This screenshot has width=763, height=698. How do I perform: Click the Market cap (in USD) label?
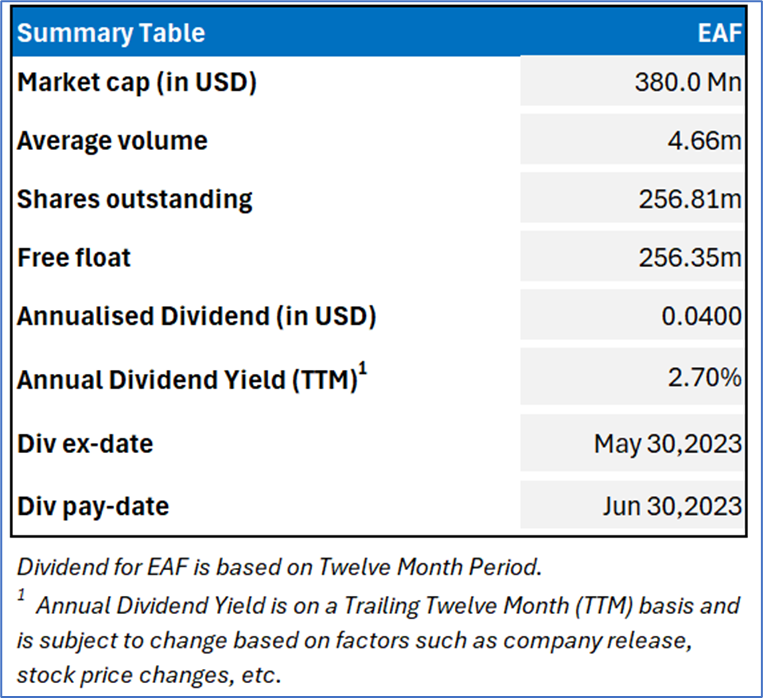pyautogui.click(x=137, y=82)
